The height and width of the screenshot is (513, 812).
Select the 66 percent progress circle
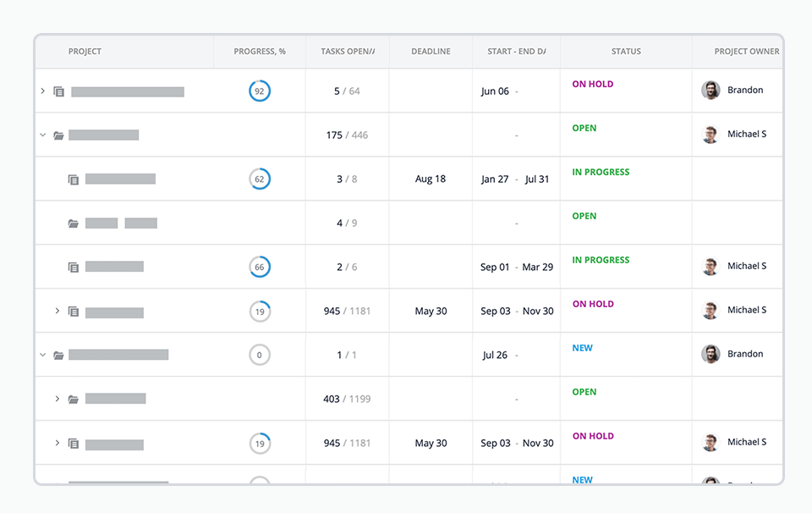(x=260, y=267)
